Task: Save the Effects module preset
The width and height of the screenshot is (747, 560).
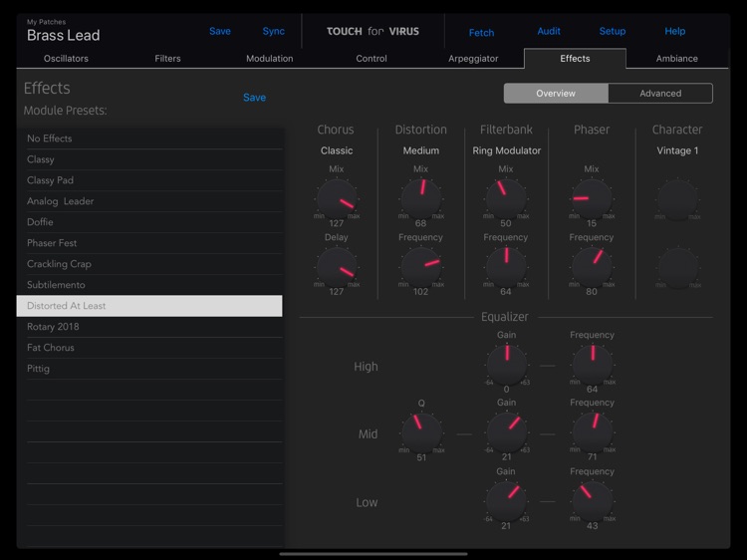Action: tap(254, 98)
